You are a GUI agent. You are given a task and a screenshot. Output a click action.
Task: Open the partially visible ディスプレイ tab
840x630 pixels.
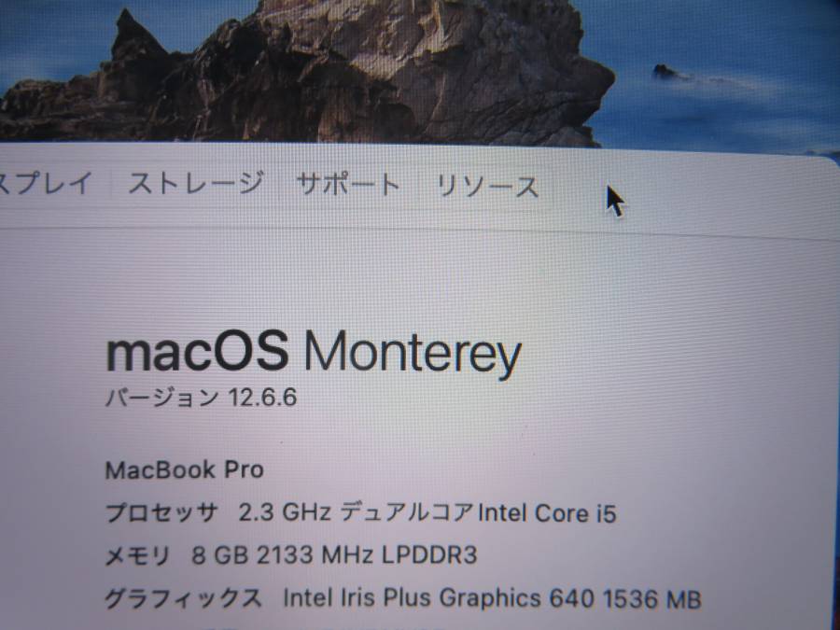point(46,183)
